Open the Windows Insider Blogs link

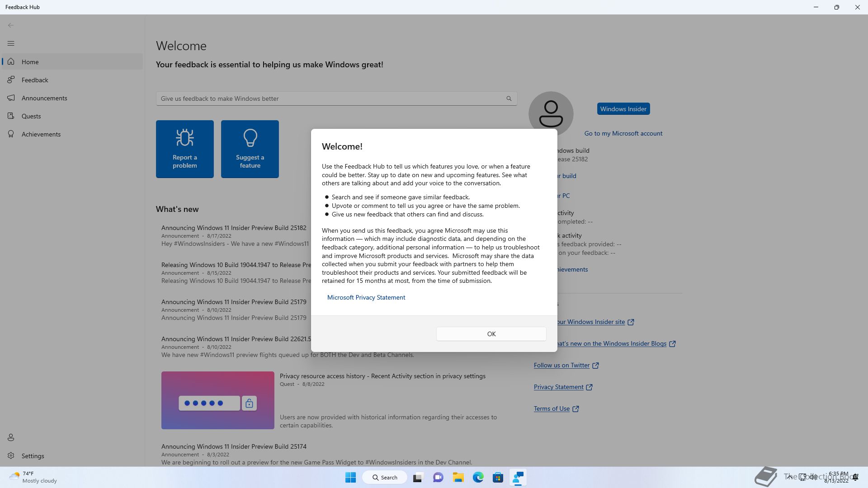617,344
